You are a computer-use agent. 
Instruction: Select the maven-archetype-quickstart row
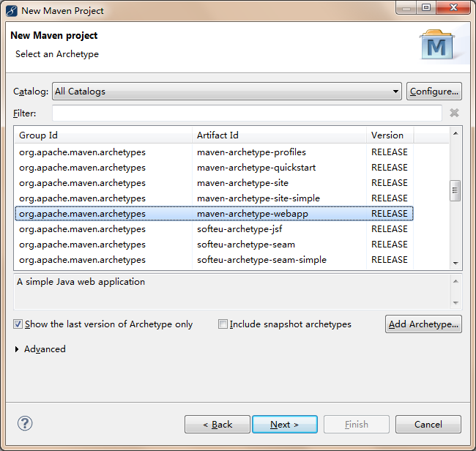[214, 168]
